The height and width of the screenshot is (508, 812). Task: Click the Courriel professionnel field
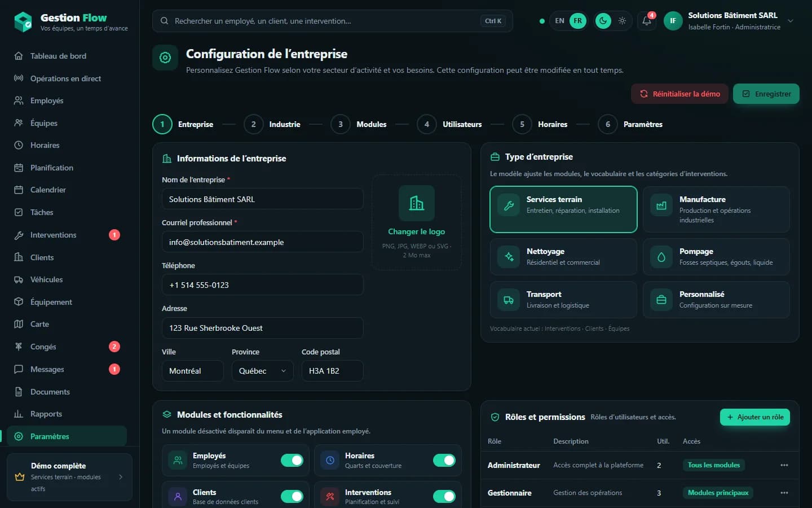263,242
